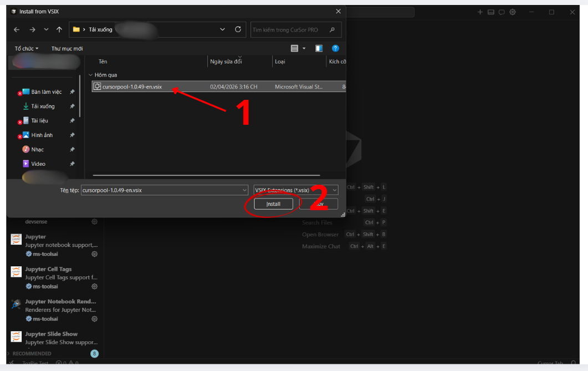
Task: Go forward using the forward arrow
Action: tap(32, 29)
